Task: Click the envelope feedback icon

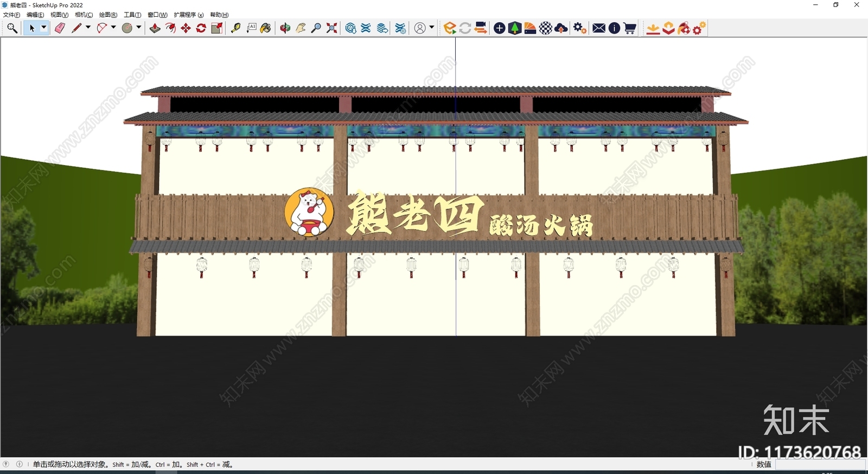Action: point(599,28)
